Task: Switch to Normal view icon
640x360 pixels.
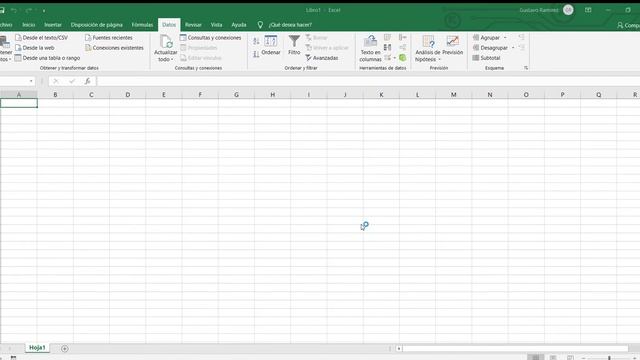Action: pyautogui.click(x=536, y=358)
